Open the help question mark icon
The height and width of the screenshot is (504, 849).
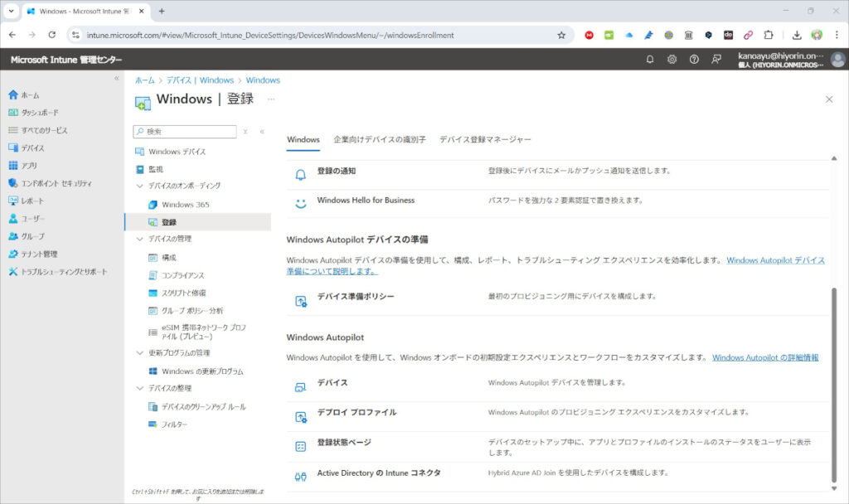694,60
